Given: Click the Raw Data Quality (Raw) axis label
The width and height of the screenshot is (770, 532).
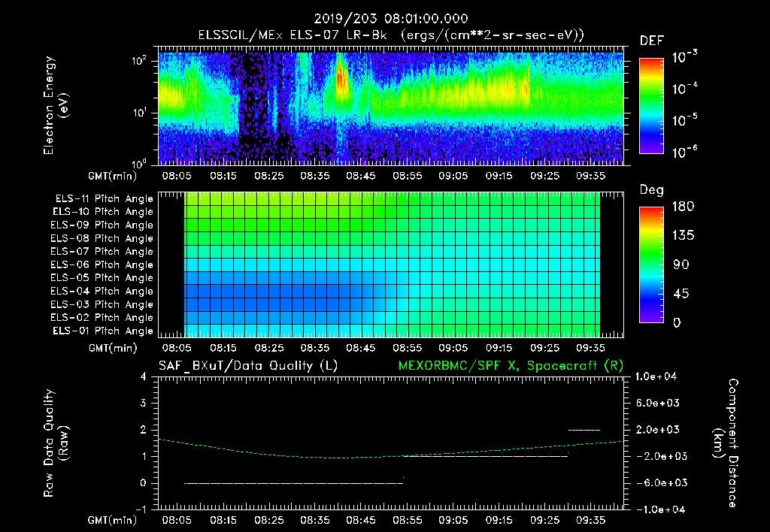Looking at the screenshot, I should [56, 443].
